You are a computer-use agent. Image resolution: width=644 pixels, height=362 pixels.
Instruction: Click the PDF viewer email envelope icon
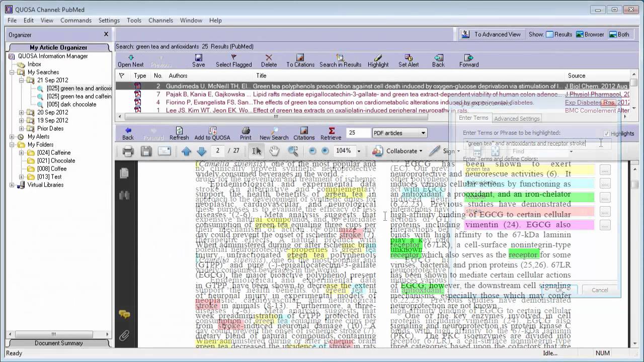(x=164, y=151)
